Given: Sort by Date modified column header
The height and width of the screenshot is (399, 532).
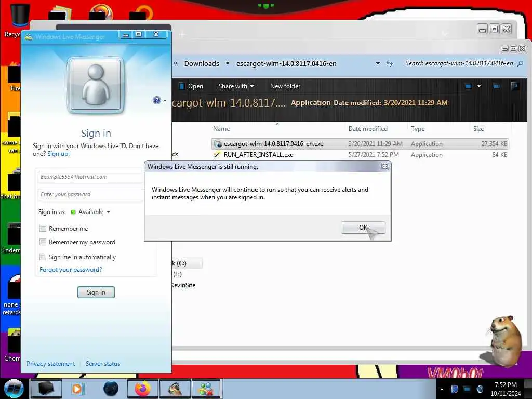Looking at the screenshot, I should point(368,129).
